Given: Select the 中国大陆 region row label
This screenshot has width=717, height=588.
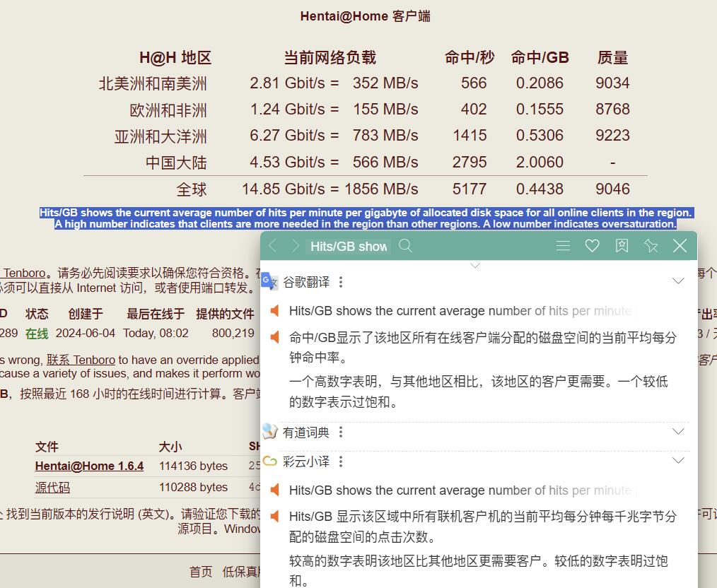Looking at the screenshot, I should point(176,163).
